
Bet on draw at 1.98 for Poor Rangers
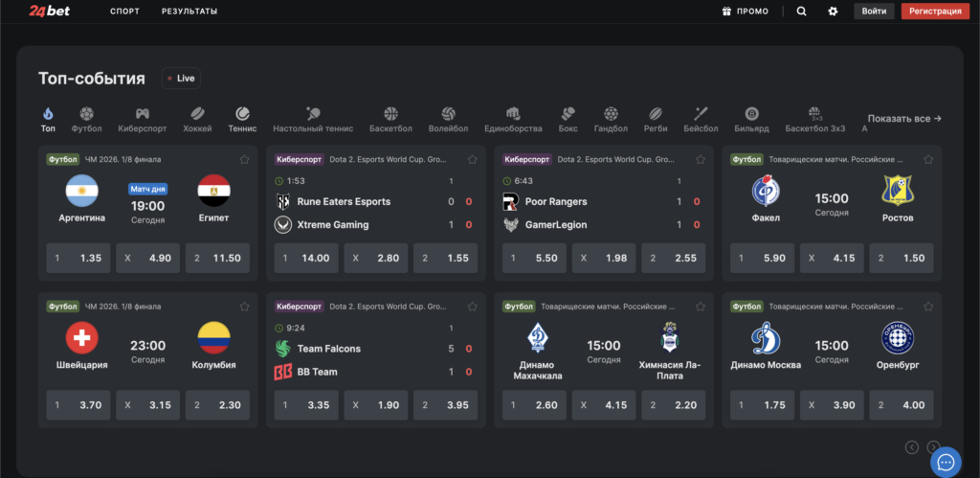pos(604,258)
